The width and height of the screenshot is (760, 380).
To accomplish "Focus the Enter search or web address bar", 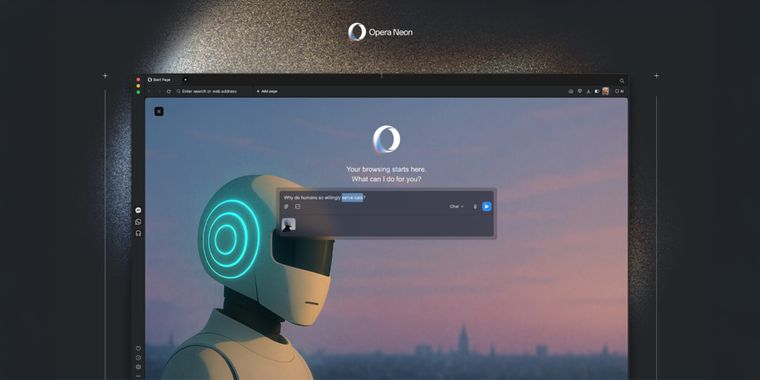I will [213, 91].
